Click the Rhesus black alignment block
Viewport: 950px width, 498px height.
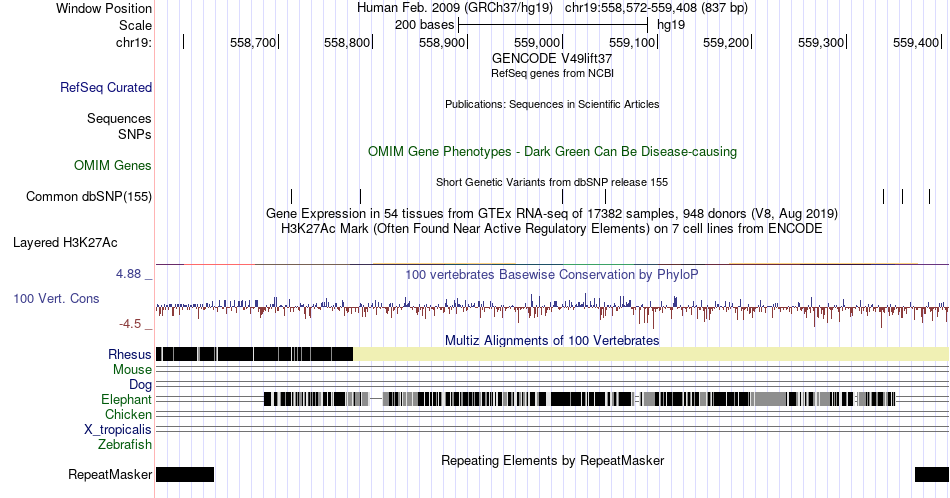point(254,354)
